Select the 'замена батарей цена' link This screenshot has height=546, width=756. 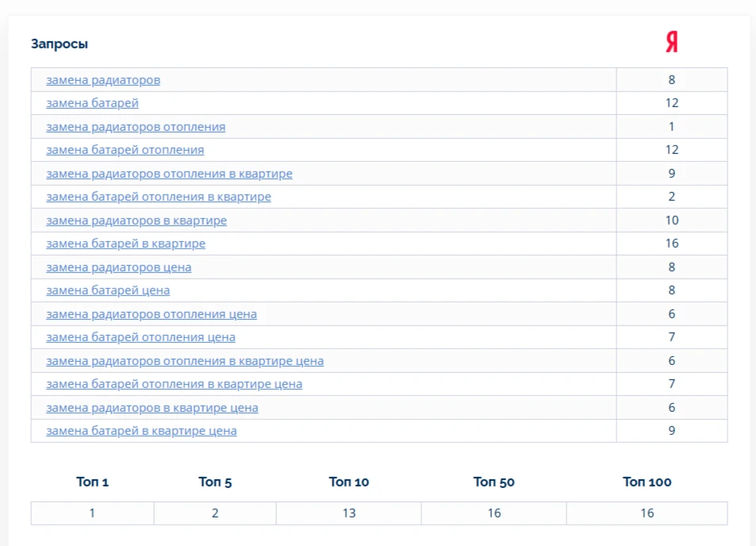[x=108, y=290]
